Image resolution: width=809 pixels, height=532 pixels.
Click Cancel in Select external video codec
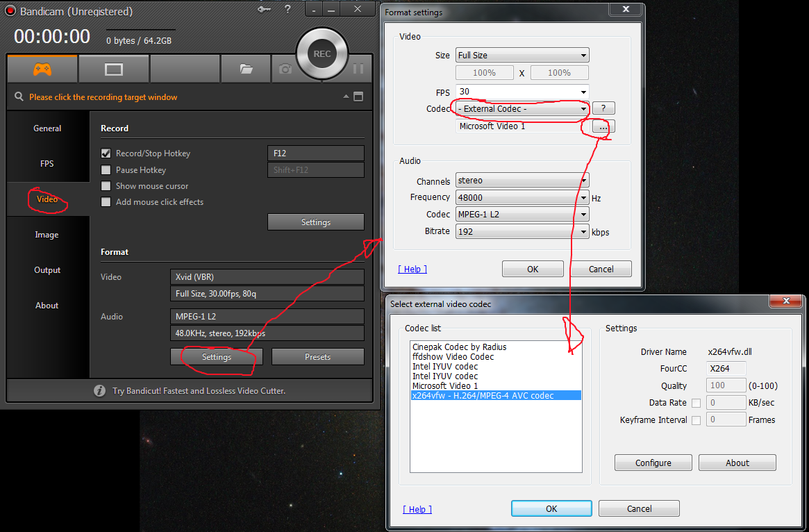640,509
